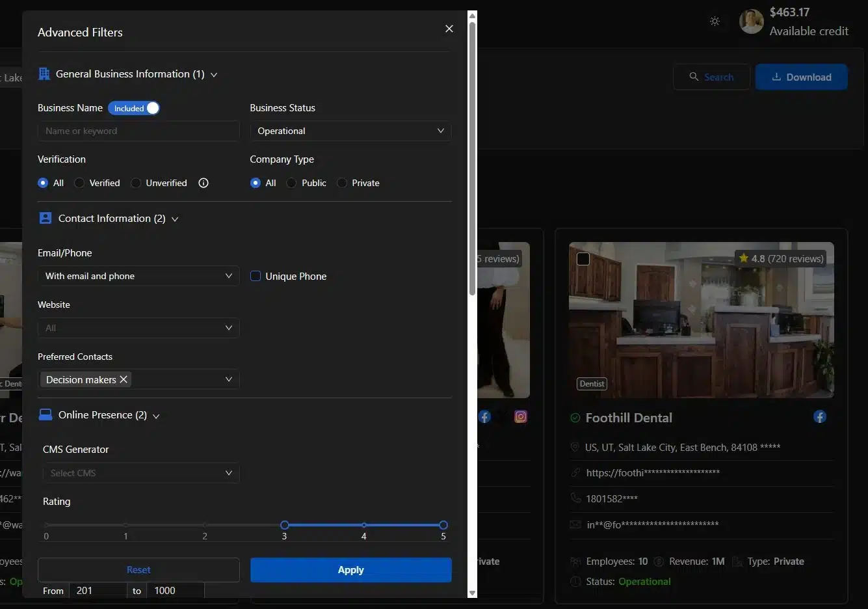The image size is (868, 609).
Task: Click the General Business Information building icon
Action: pyautogui.click(x=44, y=74)
